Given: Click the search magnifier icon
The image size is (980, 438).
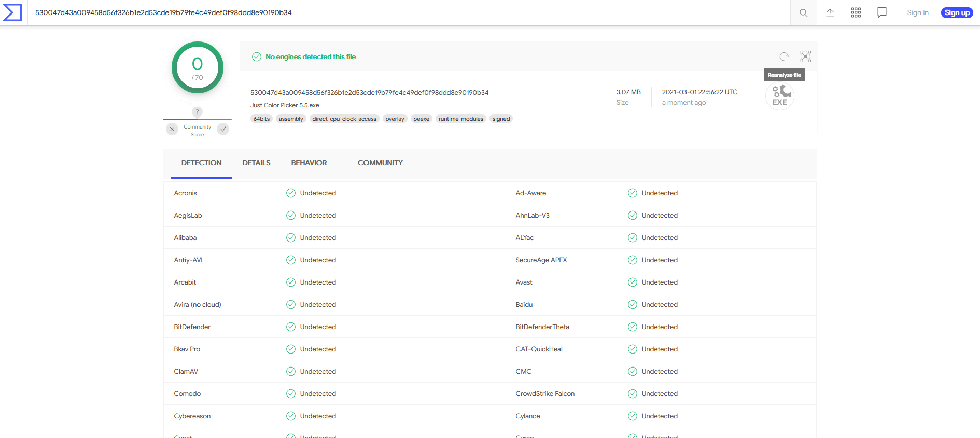Looking at the screenshot, I should (803, 13).
